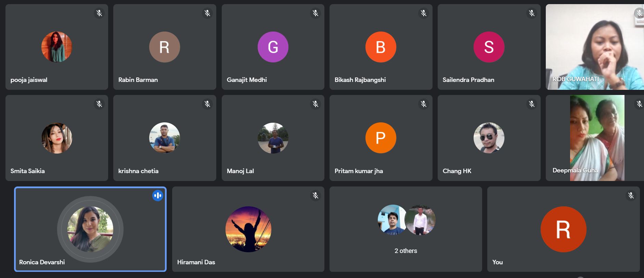Screen dimensions: 644x278
Task: Click Pritam kumar jha's muted mic icon
Action: point(424,104)
